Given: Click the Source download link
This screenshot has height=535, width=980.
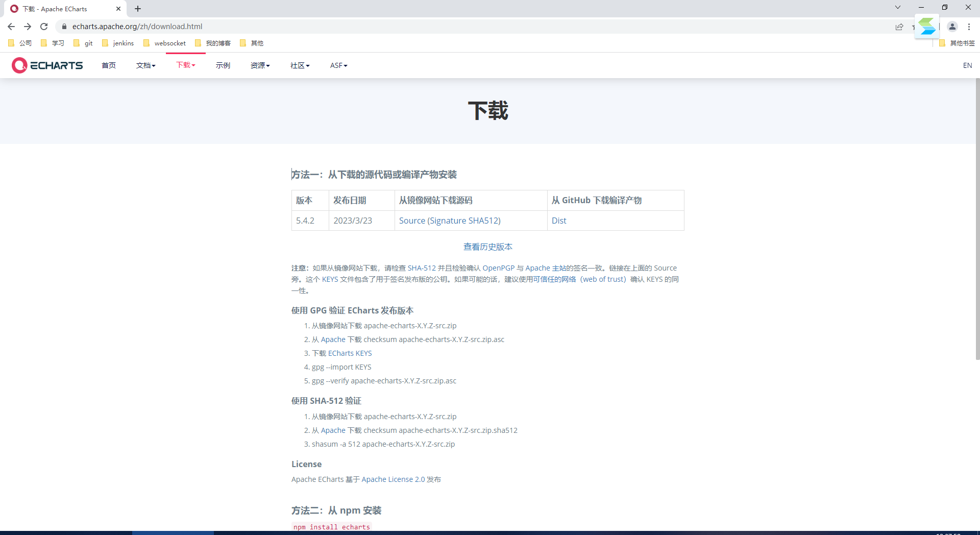Looking at the screenshot, I should coord(412,221).
